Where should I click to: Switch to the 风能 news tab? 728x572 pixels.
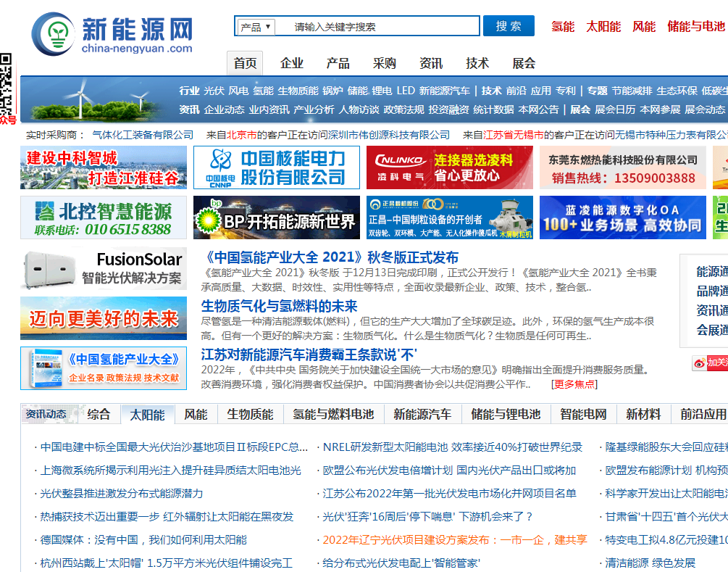[196, 414]
